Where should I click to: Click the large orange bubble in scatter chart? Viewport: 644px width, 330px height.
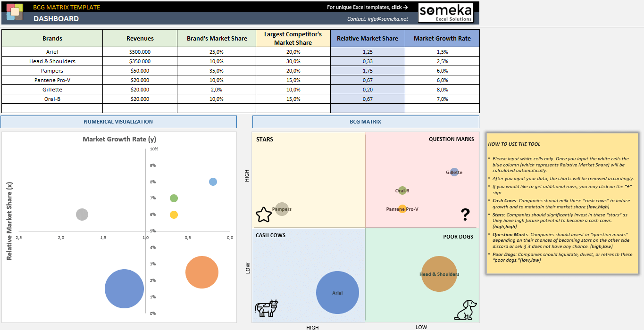[x=202, y=272]
